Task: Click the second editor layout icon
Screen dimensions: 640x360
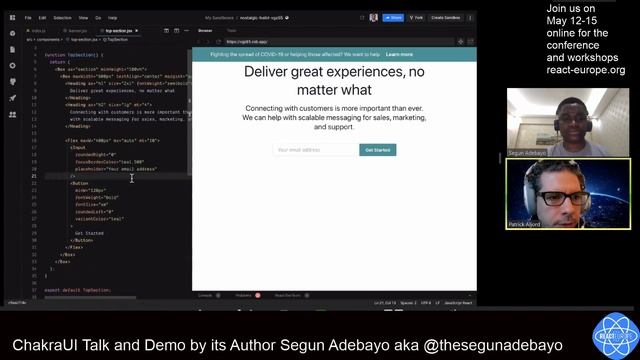Action: click(176, 31)
